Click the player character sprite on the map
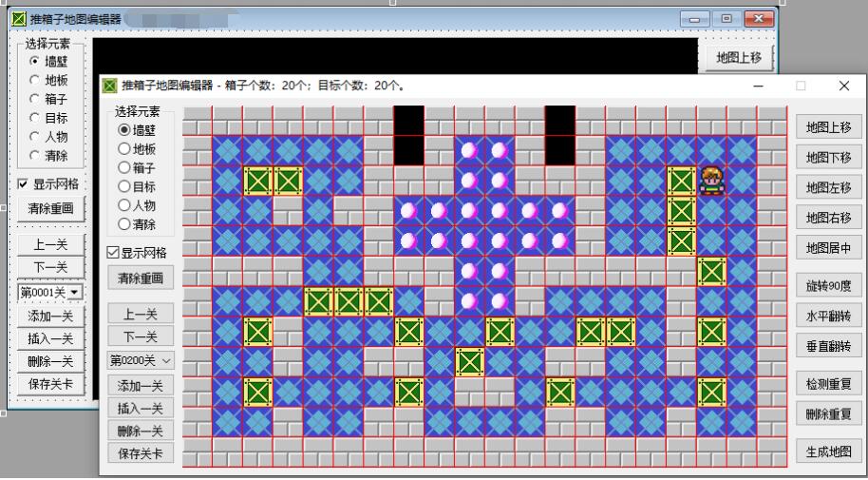The width and height of the screenshot is (868, 480). pyautogui.click(x=711, y=180)
